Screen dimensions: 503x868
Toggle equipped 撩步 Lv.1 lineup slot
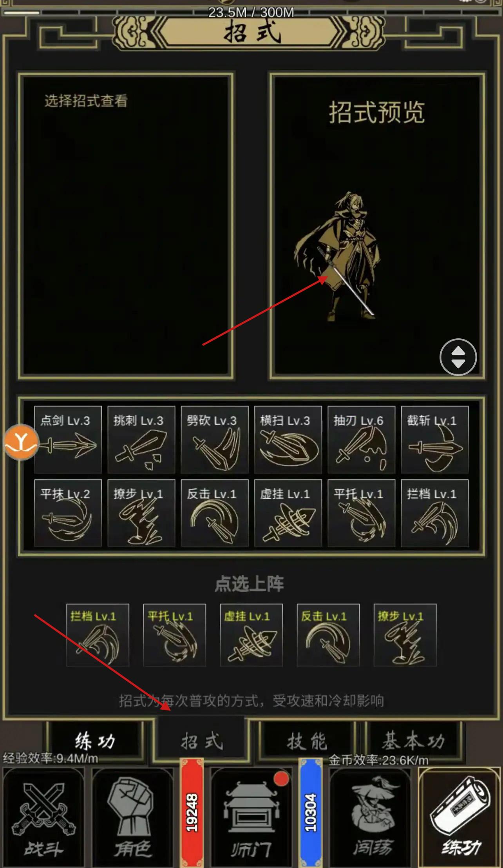coord(405,635)
